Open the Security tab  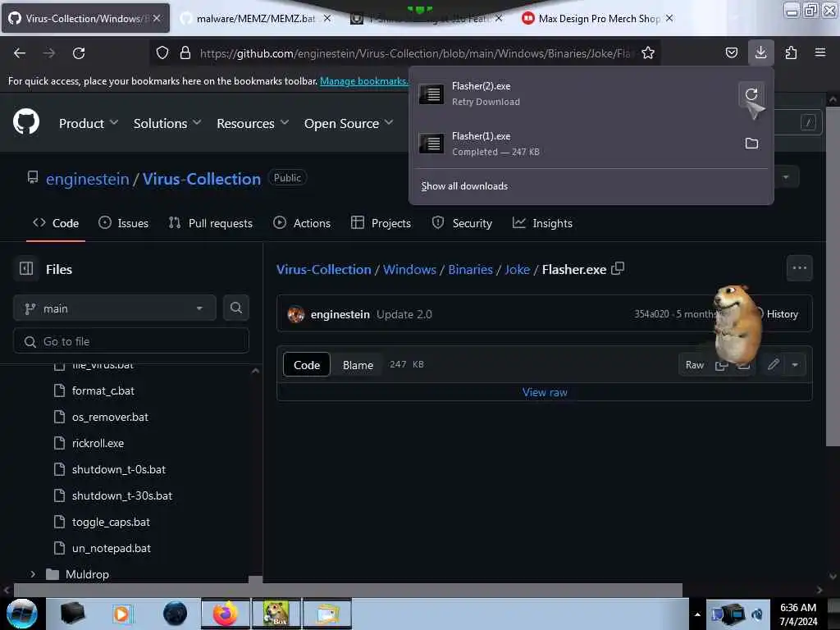[x=462, y=223]
